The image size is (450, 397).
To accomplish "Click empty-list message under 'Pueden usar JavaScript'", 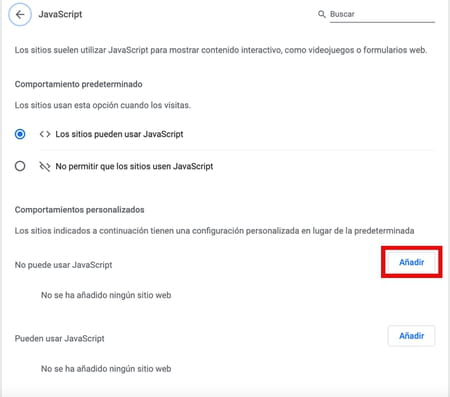I will [106, 369].
